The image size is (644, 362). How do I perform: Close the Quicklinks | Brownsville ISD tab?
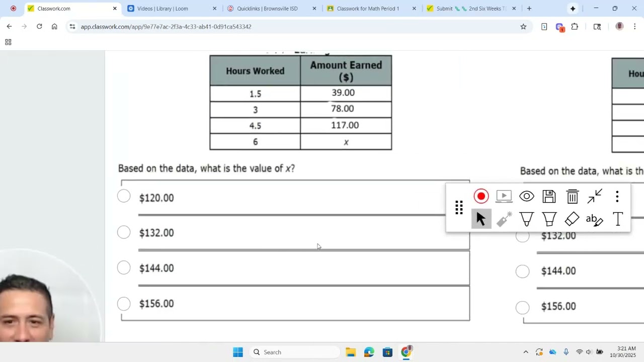pyautogui.click(x=314, y=9)
